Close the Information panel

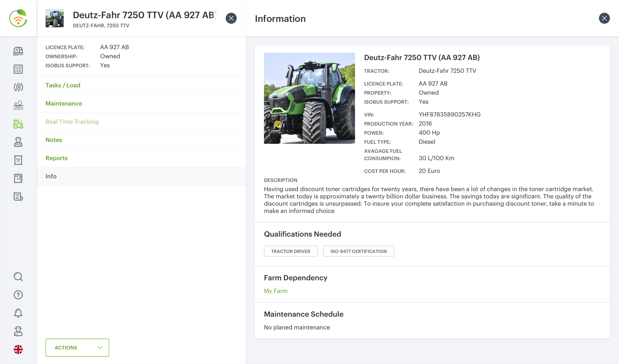[604, 18]
